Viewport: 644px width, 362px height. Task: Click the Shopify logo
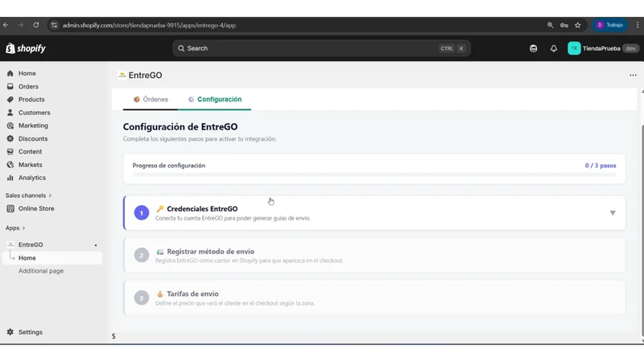tap(26, 48)
